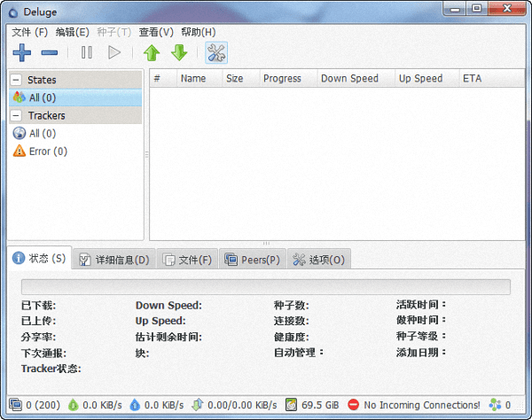
Task: Click the blue plus Add Torrent icon
Action: (22, 52)
